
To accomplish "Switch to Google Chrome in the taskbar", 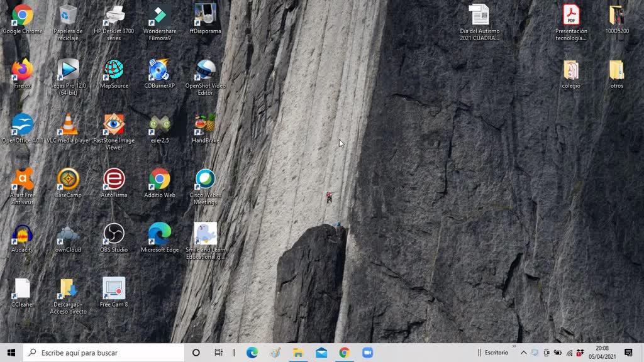I will (344, 353).
